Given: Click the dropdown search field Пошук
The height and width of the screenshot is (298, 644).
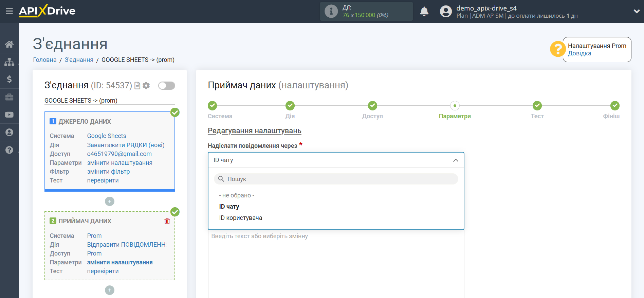Looking at the screenshot, I should 336,179.
